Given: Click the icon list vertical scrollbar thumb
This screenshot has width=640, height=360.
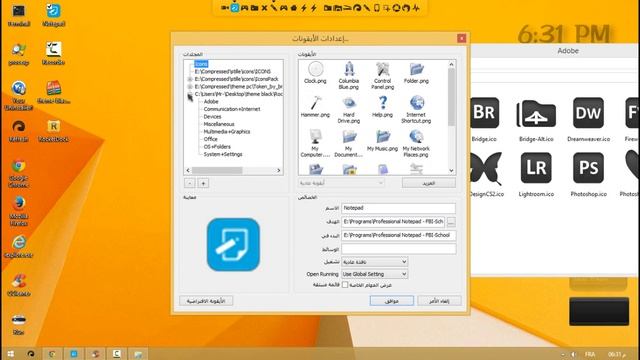Looking at the screenshot, I should [x=451, y=97].
